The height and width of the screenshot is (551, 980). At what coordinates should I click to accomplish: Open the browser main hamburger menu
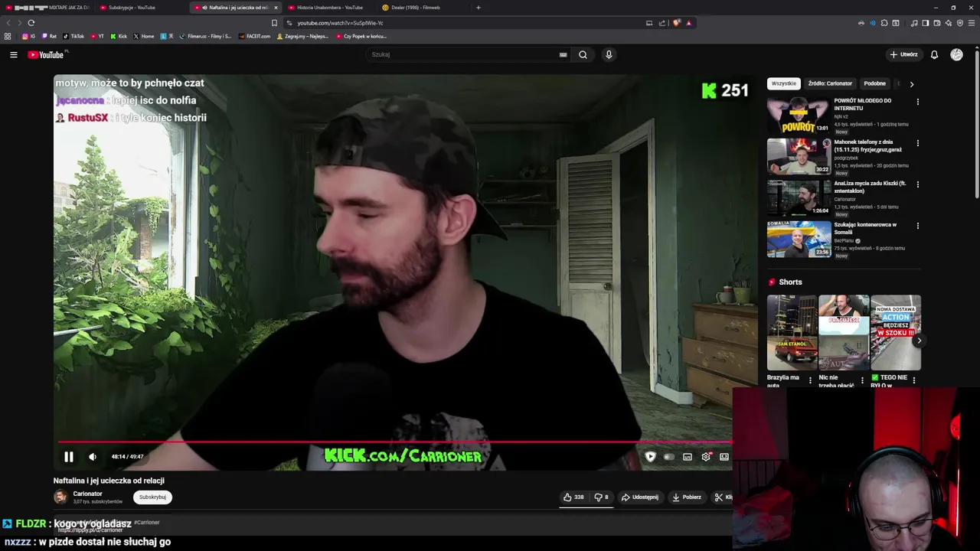[x=972, y=23]
